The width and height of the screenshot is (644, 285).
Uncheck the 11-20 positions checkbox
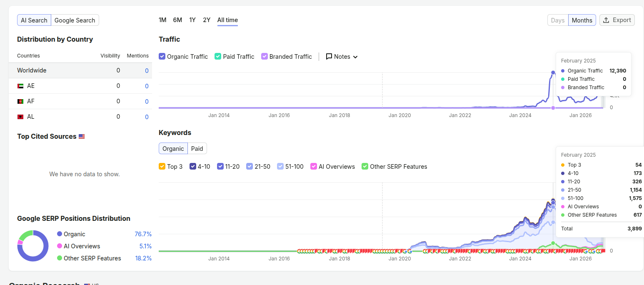coord(220,166)
